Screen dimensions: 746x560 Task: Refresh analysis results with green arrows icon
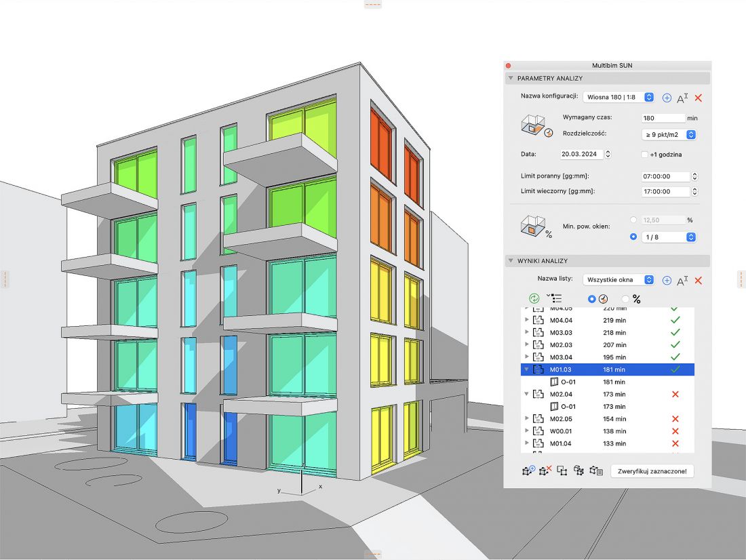(x=534, y=298)
